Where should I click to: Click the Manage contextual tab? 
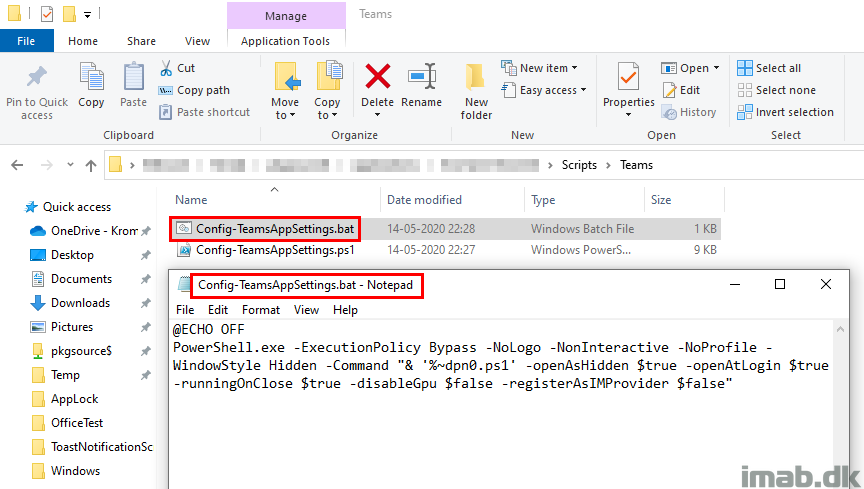[286, 16]
